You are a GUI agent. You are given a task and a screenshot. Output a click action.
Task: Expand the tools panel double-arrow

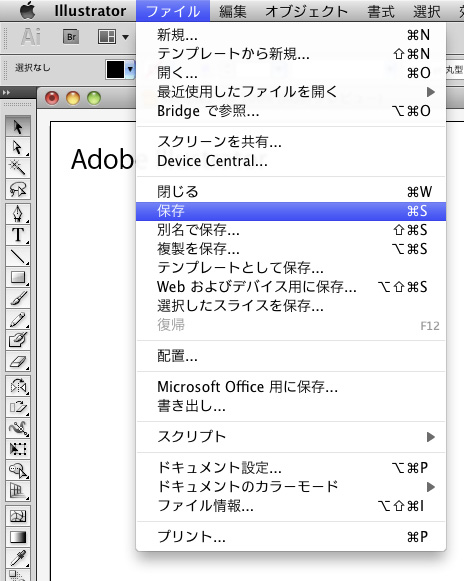(x=7, y=92)
